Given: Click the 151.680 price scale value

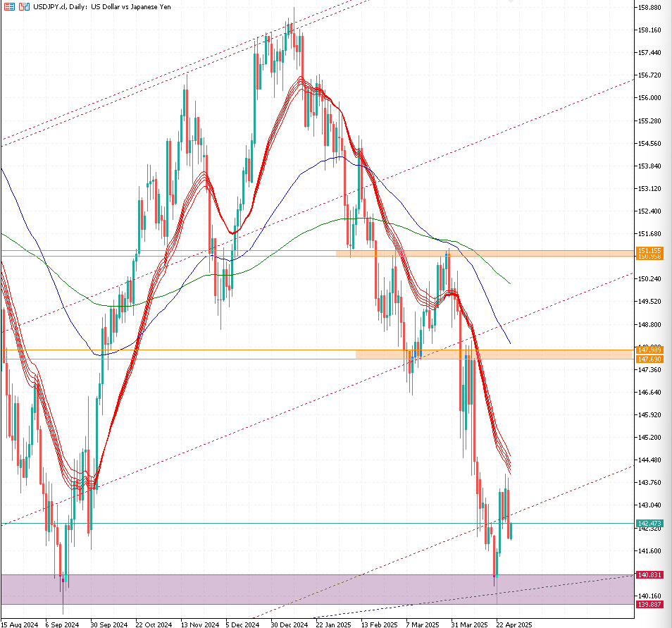Looking at the screenshot, I should (649, 234).
